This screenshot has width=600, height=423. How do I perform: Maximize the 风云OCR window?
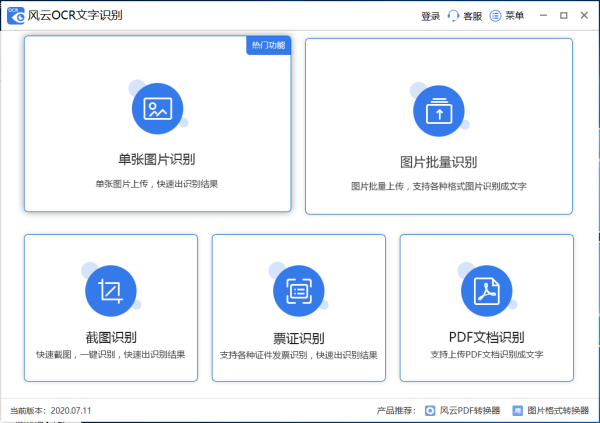click(x=564, y=15)
